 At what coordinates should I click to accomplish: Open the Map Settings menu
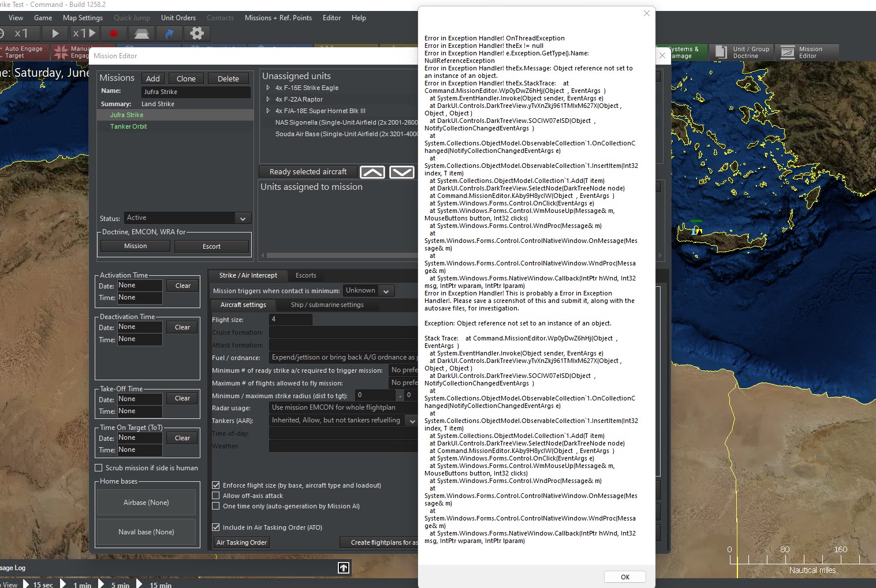click(83, 18)
